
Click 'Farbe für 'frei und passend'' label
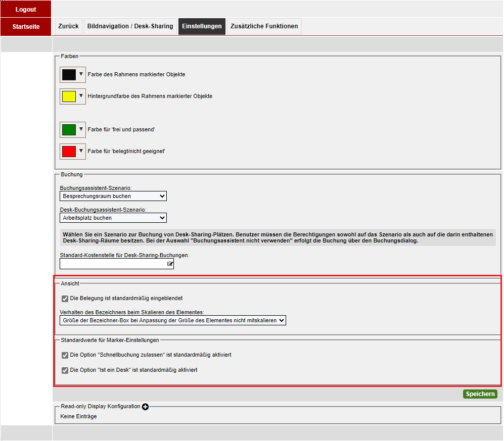(x=121, y=129)
